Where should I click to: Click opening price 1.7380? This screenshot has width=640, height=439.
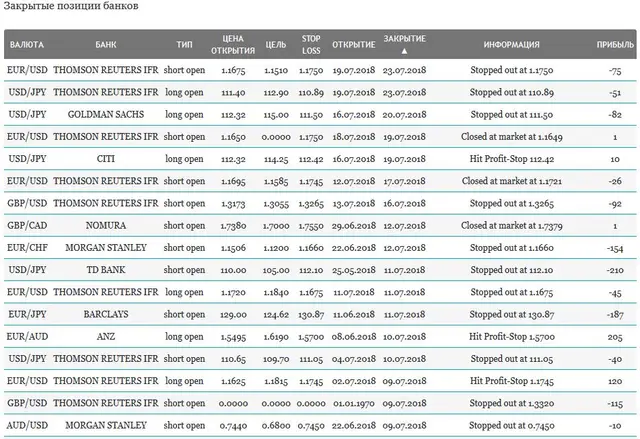(233, 226)
